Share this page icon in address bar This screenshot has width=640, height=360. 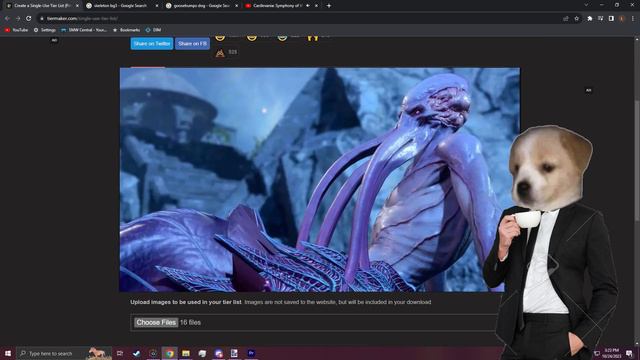tap(566, 18)
